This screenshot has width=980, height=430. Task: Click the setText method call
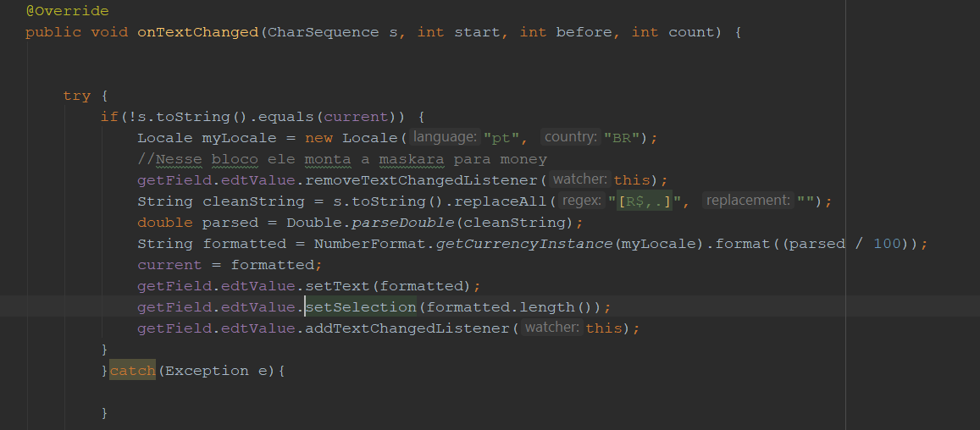click(337, 286)
